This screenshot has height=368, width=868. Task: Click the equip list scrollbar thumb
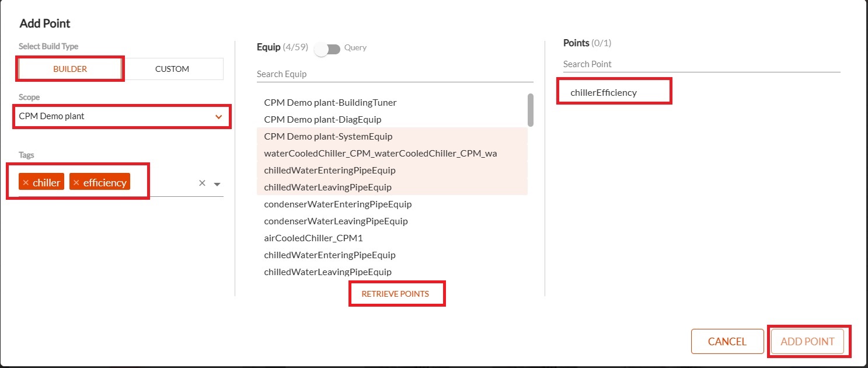point(530,110)
